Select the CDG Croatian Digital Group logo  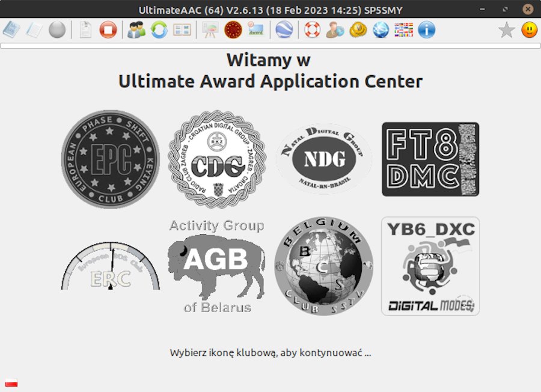click(217, 159)
